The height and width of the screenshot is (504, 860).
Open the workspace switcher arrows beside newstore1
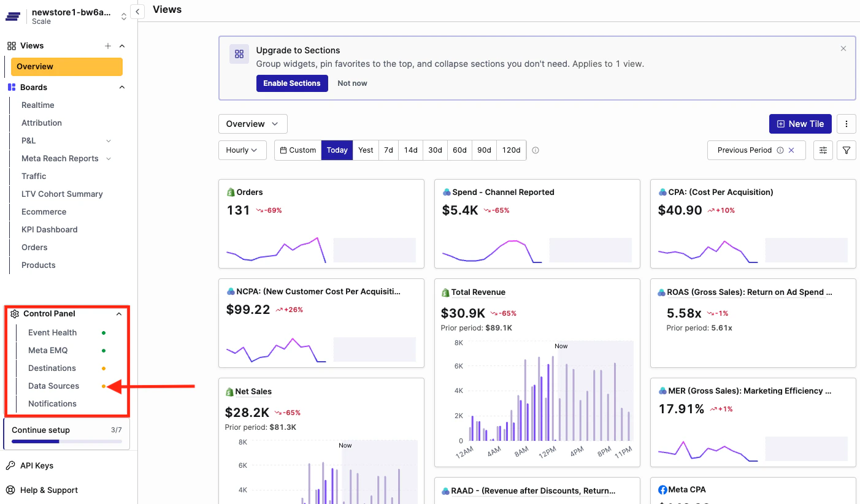[124, 17]
